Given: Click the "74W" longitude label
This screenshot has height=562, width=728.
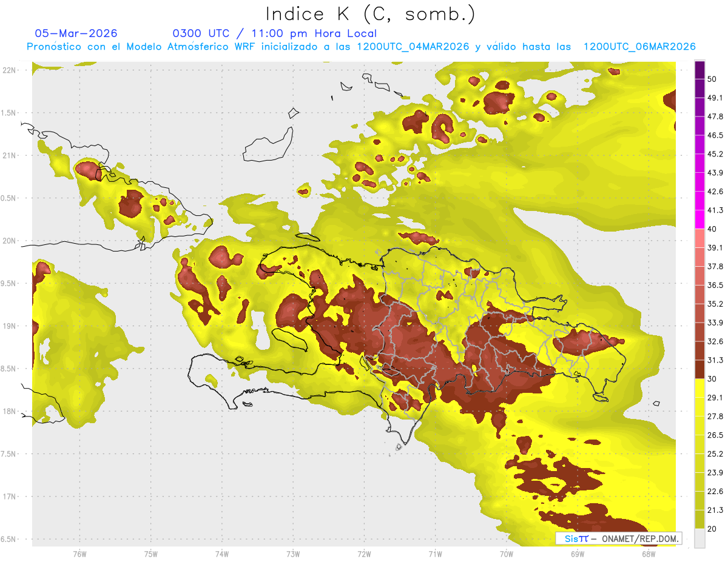Looking at the screenshot, I should [x=222, y=554].
